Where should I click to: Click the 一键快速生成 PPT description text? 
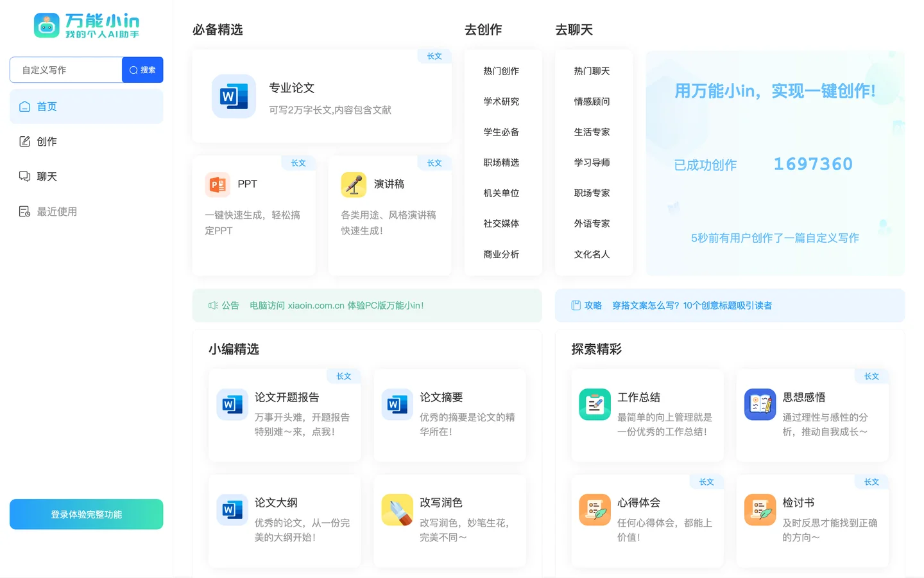pyautogui.click(x=252, y=223)
